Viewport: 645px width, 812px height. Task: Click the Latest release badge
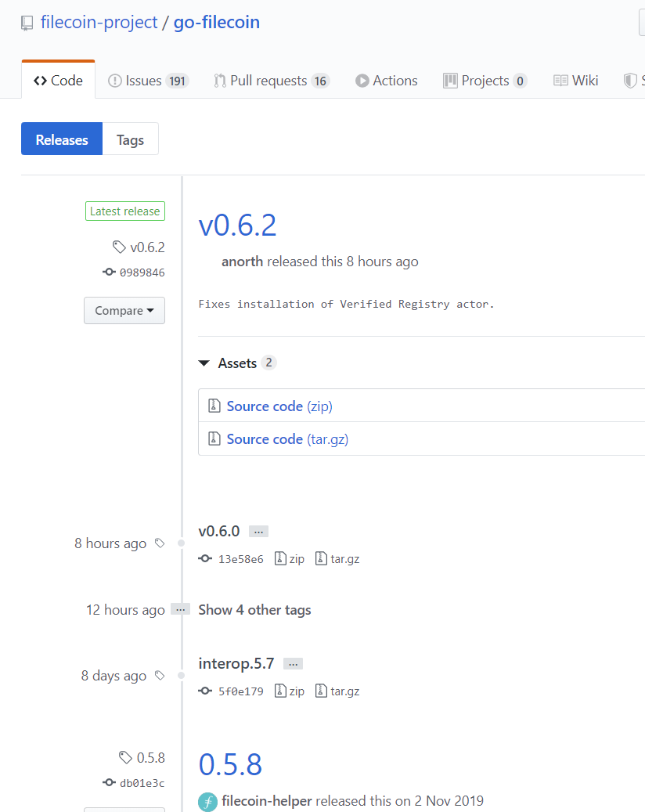[125, 211]
